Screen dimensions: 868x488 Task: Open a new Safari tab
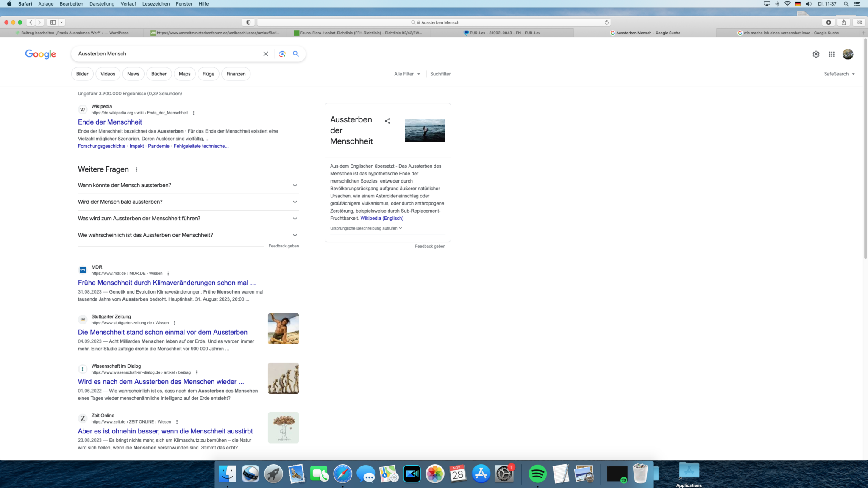click(x=864, y=33)
